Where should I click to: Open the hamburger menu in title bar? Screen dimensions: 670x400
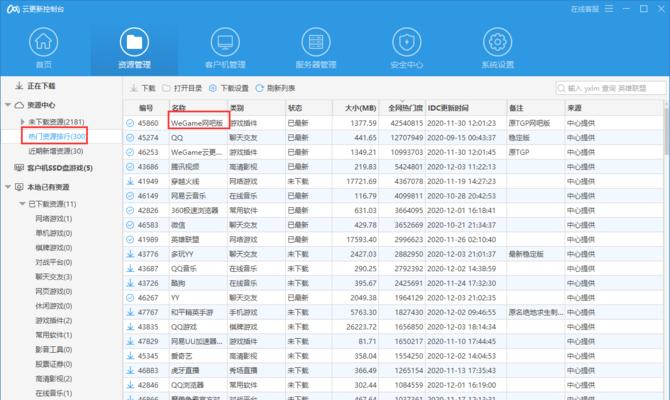coord(609,9)
